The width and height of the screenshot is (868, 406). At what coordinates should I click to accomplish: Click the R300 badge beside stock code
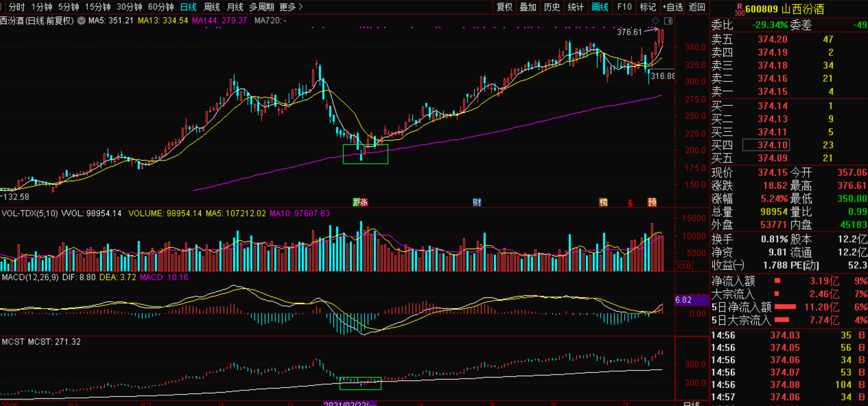click(x=739, y=10)
